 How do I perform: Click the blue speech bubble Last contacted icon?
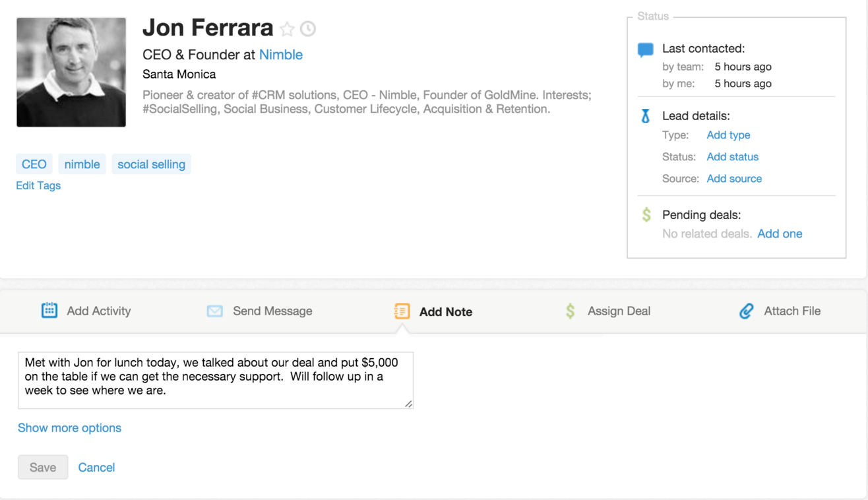[646, 49]
